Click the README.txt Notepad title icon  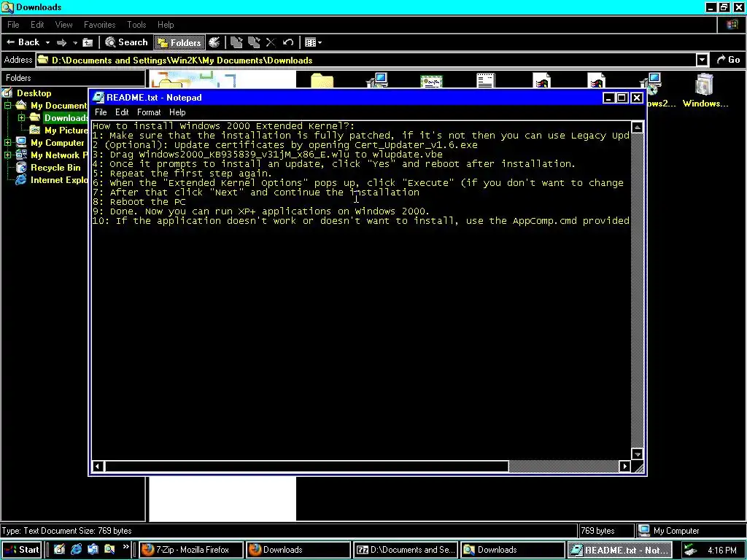pyautogui.click(x=98, y=98)
